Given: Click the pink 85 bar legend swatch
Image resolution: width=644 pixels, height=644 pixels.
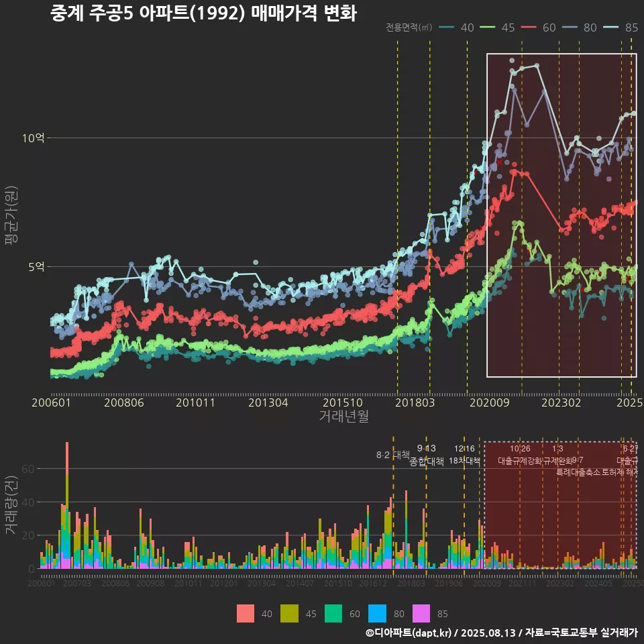Looking at the screenshot, I should click(x=421, y=614).
